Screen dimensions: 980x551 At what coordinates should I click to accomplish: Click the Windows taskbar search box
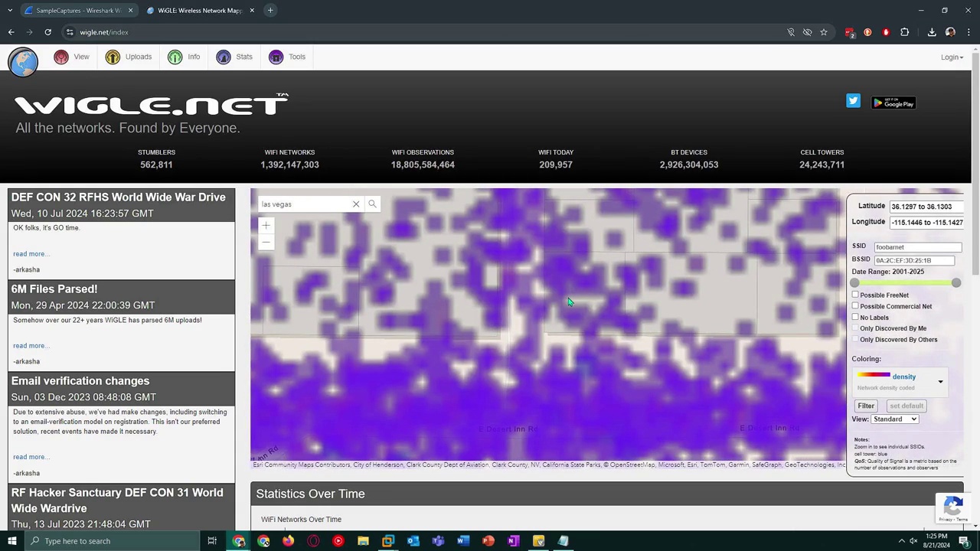[111, 541]
